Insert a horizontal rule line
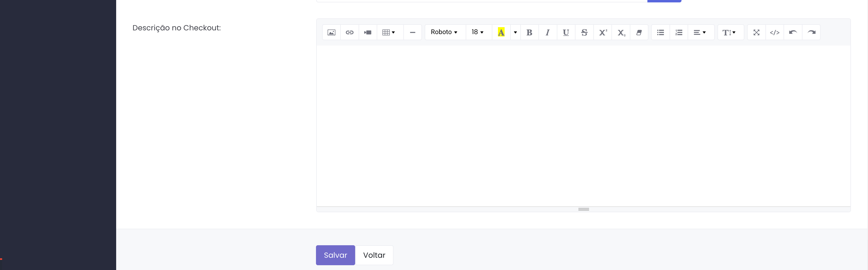This screenshot has width=868, height=270. pos(412,32)
